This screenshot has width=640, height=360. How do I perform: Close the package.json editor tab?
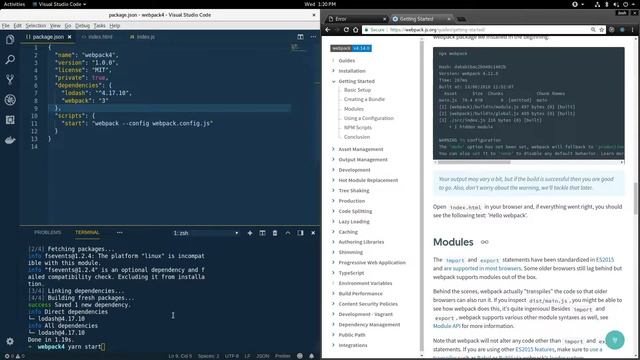tap(69, 37)
